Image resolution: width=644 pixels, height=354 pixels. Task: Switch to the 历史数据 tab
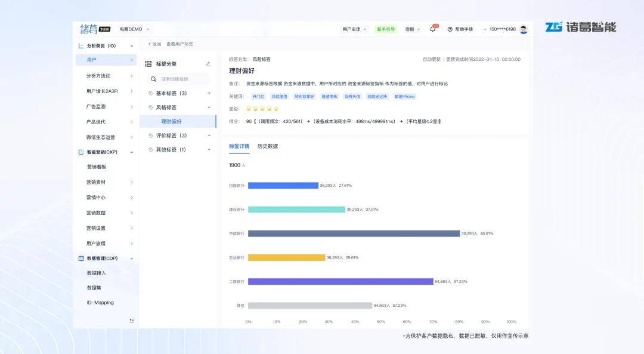click(267, 146)
